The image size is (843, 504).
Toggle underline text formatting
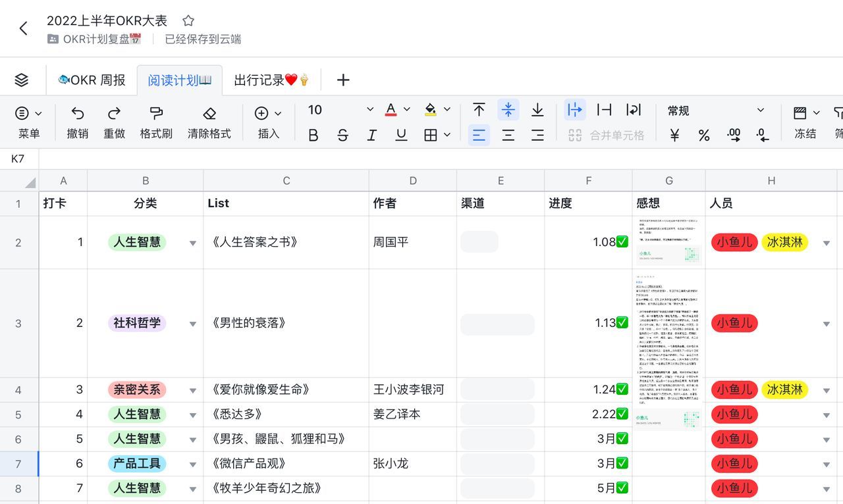click(401, 136)
